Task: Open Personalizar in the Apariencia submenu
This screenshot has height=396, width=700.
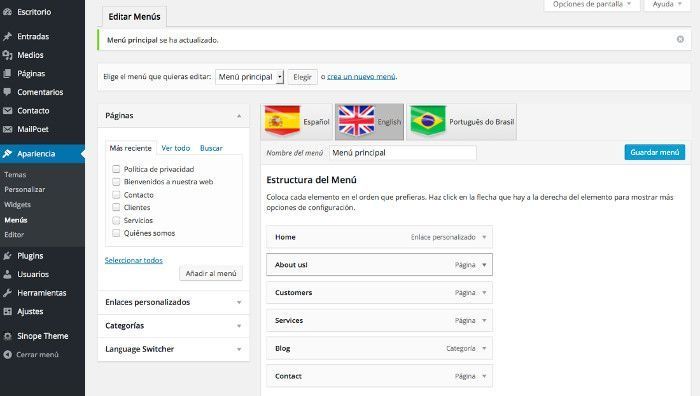Action: (x=25, y=189)
